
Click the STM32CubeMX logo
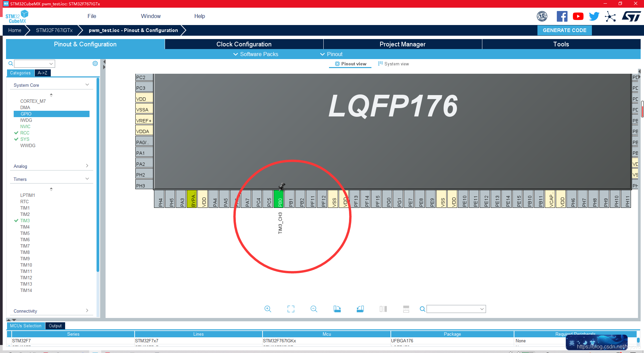(x=17, y=16)
